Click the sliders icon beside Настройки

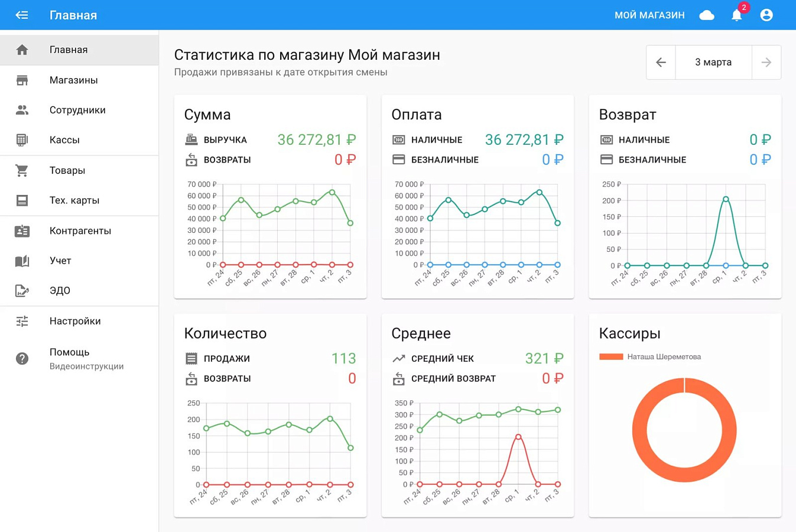pyautogui.click(x=22, y=321)
